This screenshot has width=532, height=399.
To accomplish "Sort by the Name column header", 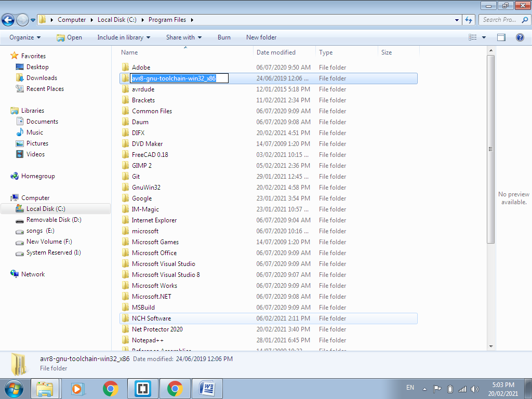I will [x=186, y=52].
